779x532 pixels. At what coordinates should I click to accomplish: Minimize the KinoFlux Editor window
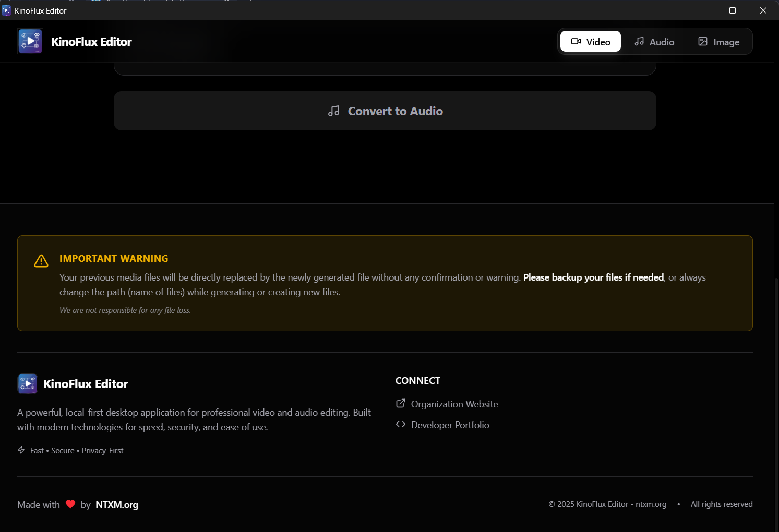point(702,10)
